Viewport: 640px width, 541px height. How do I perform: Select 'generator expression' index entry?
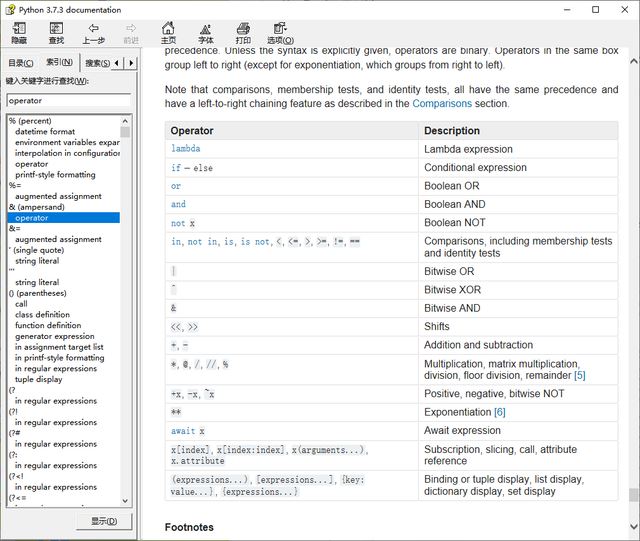(55, 336)
